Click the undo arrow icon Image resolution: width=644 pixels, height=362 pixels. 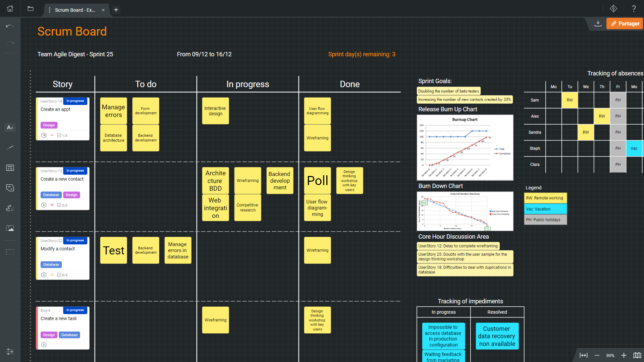click(x=10, y=26)
